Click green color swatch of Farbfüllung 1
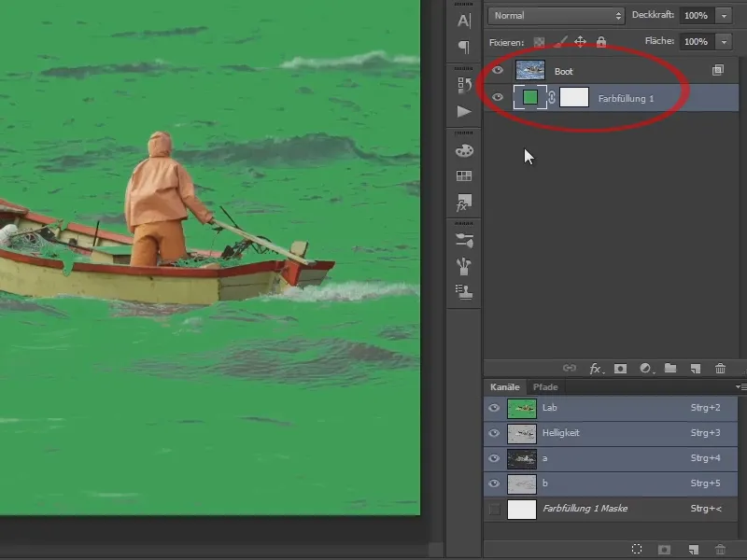The width and height of the screenshot is (747, 560). click(x=530, y=97)
